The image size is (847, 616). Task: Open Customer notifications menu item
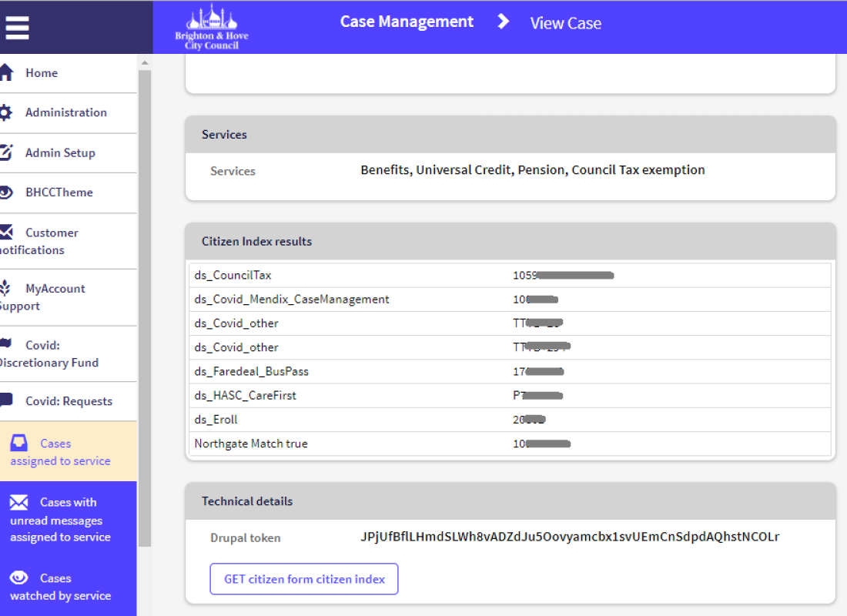point(68,241)
